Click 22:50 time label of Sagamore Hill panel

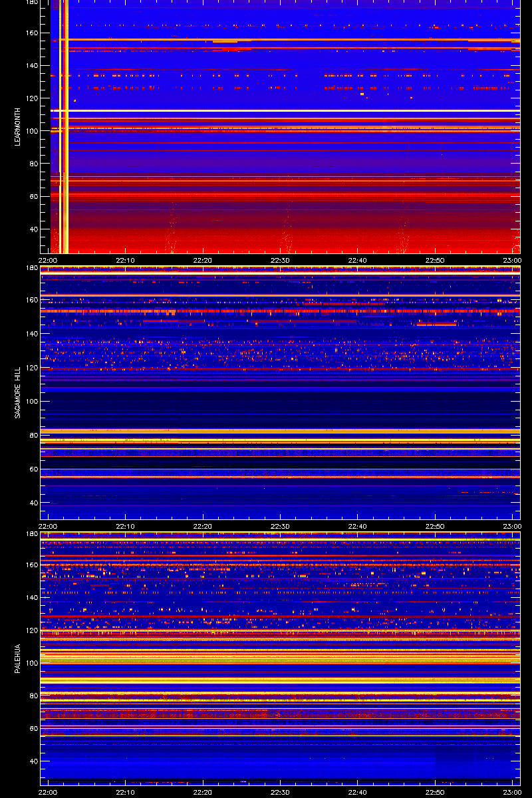pos(435,526)
